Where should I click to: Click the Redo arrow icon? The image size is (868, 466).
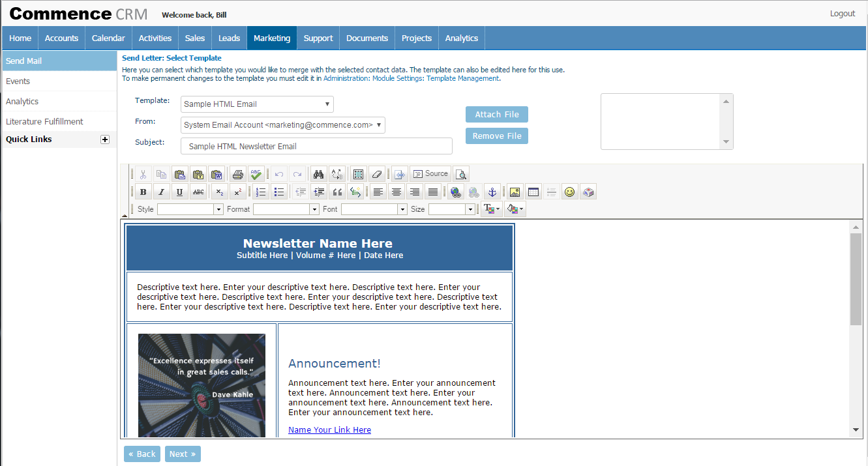pyautogui.click(x=297, y=174)
